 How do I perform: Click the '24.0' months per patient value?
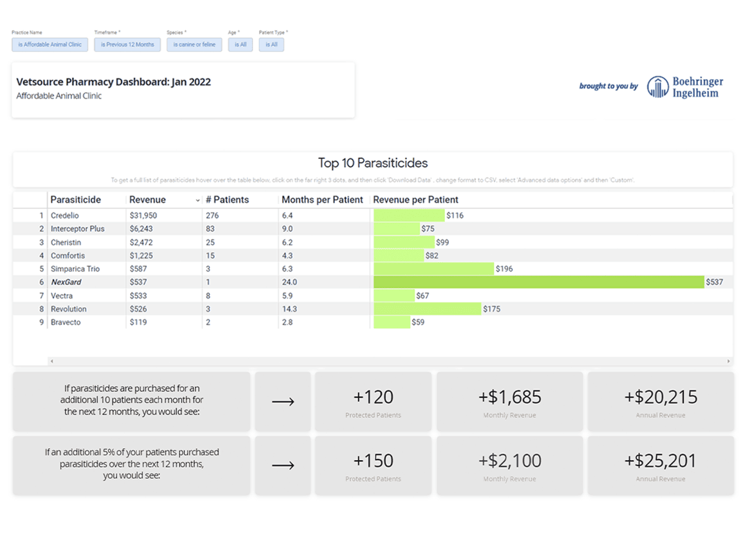point(289,283)
